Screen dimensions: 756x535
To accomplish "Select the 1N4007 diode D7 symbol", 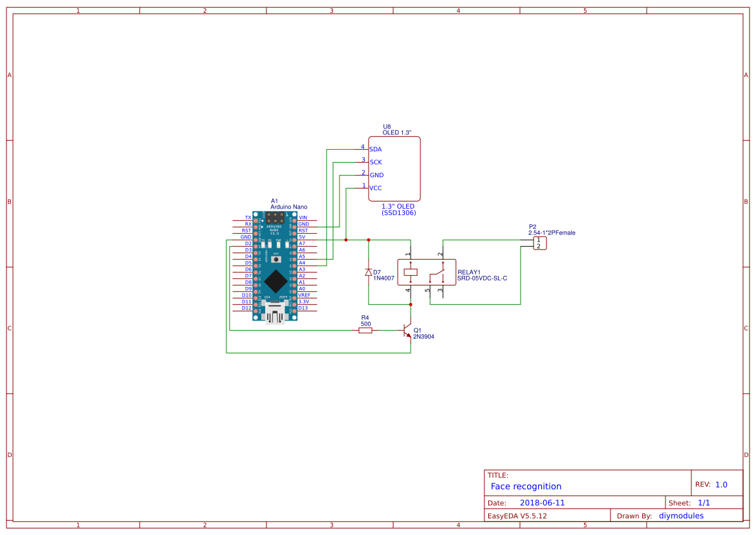I will tap(369, 272).
